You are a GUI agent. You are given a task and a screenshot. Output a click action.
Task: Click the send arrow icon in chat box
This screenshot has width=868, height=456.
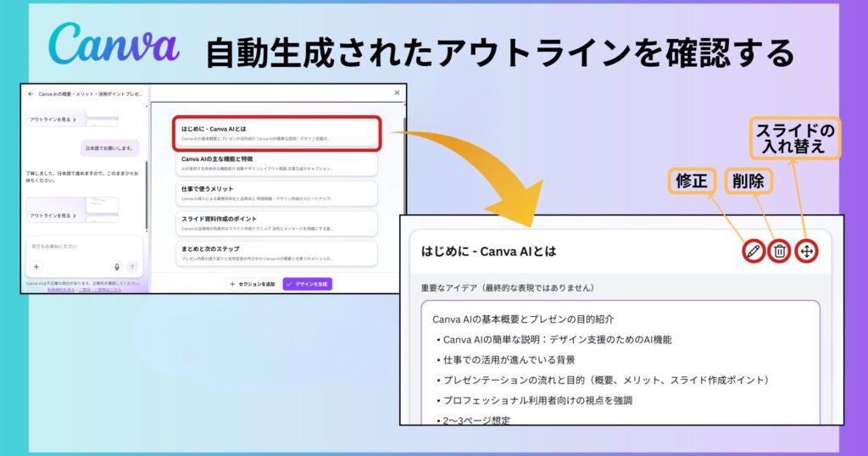coord(131,266)
